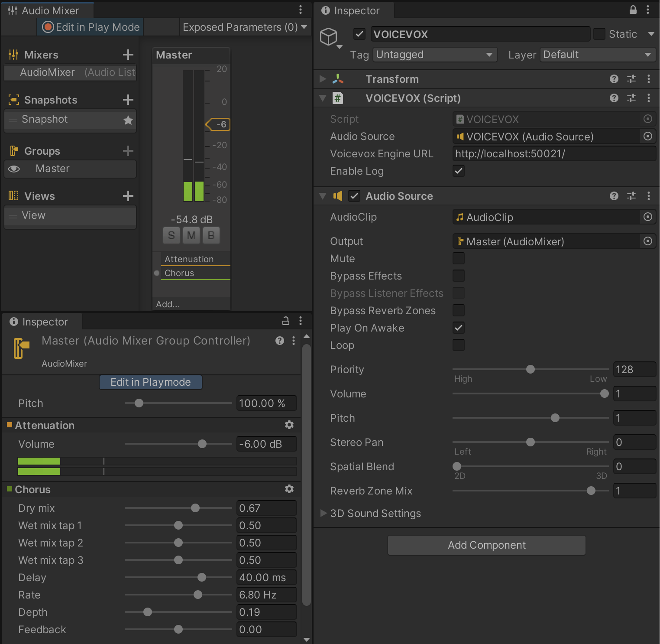
Task: Open the Attenuation effect settings gear
Action: click(x=289, y=425)
